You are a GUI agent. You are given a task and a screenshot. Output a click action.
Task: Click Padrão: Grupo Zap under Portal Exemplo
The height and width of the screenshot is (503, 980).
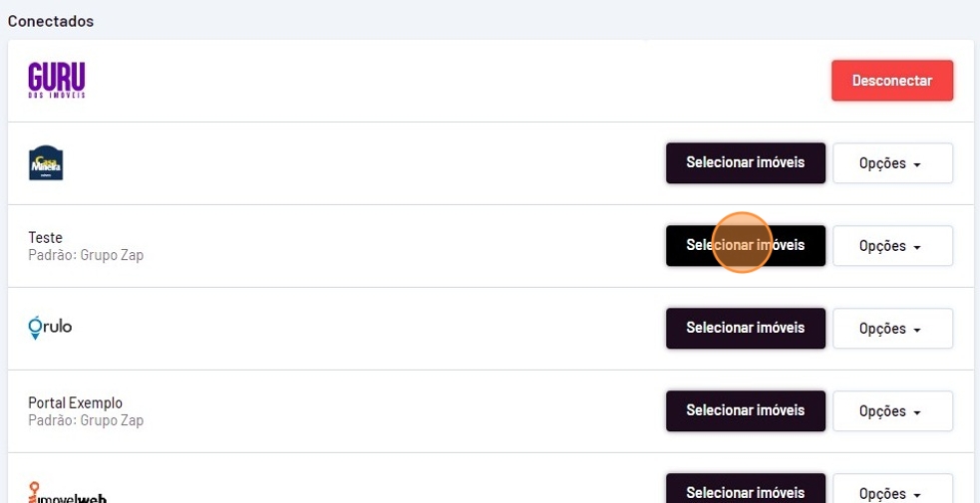(x=86, y=420)
